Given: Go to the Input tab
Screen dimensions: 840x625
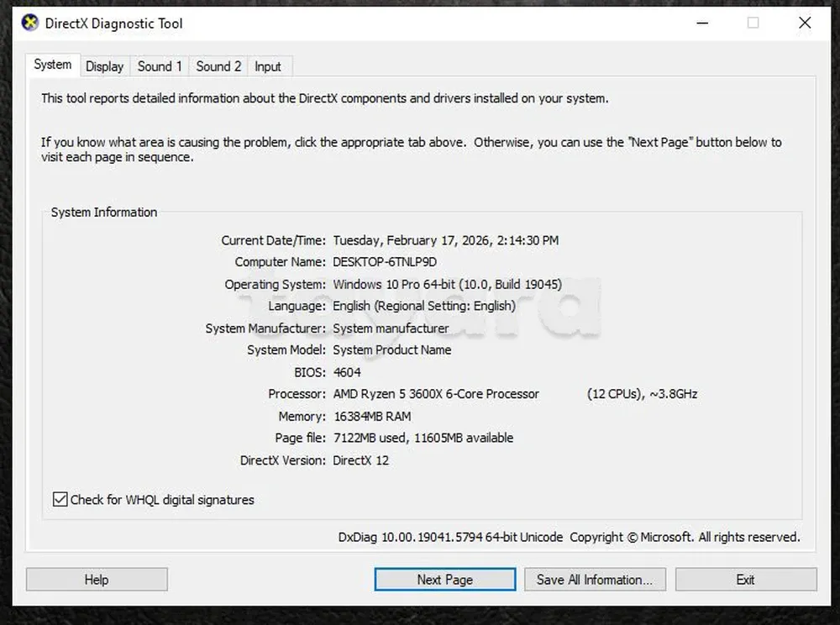Looking at the screenshot, I should tap(268, 66).
